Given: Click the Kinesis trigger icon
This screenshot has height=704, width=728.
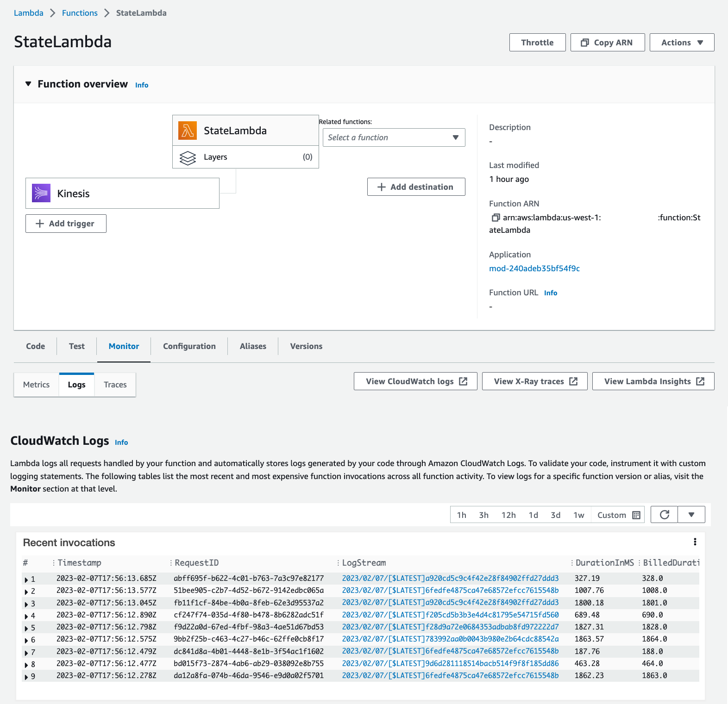Looking at the screenshot, I should point(41,193).
